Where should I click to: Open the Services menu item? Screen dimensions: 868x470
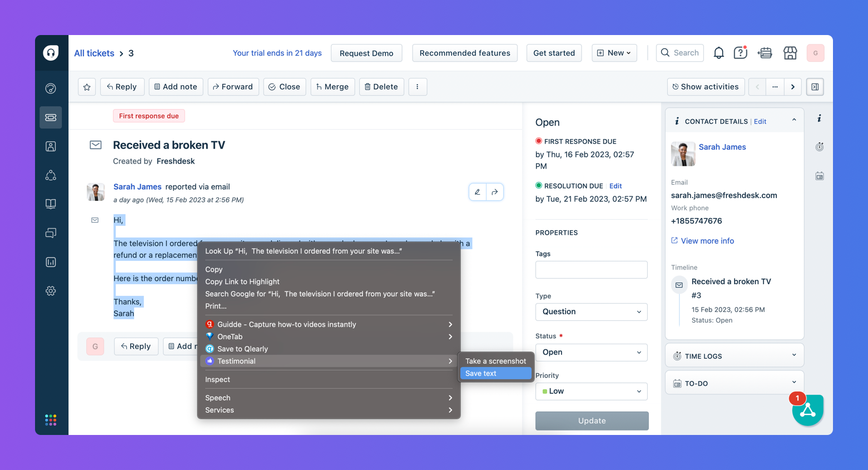click(x=329, y=410)
